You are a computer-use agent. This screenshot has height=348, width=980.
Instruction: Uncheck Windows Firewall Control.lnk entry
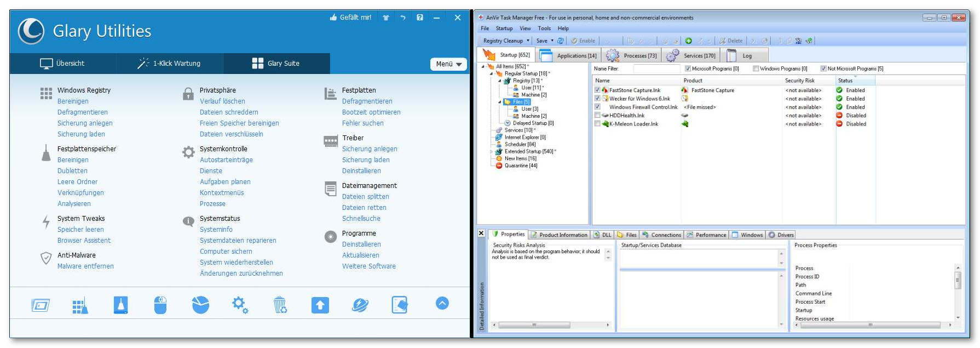click(x=597, y=107)
